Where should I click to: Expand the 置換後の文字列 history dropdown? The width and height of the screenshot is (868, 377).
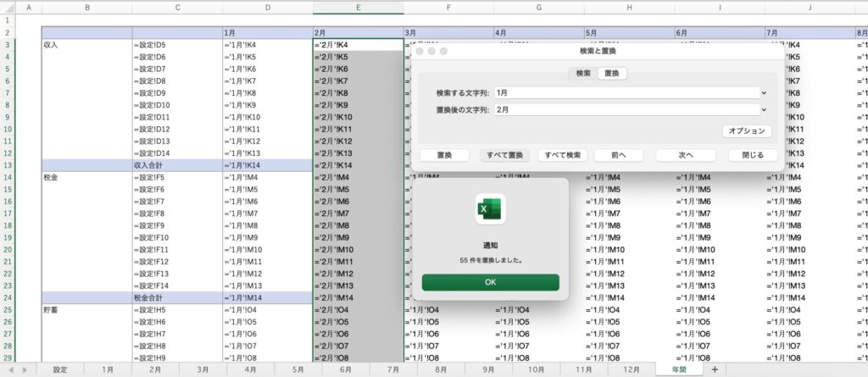click(x=764, y=109)
